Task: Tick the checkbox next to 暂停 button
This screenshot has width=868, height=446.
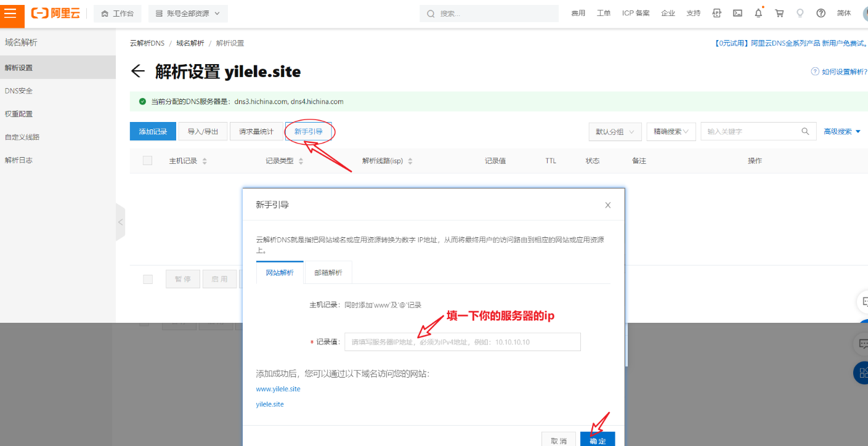Action: (x=147, y=279)
